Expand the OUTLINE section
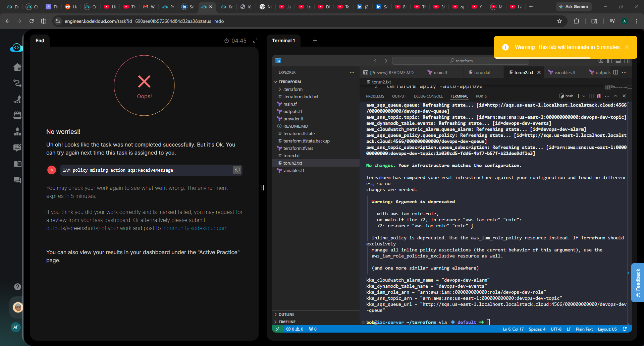The width and height of the screenshot is (644, 346). (x=286, y=314)
